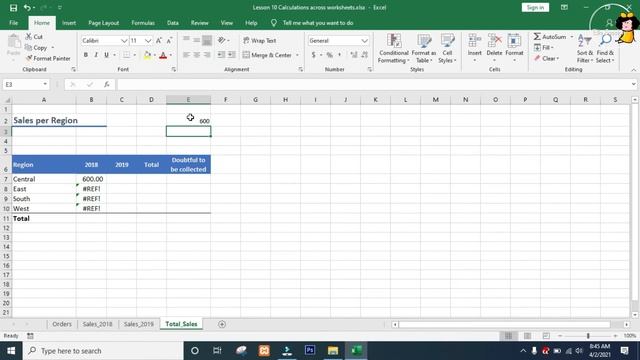Viewport: 640px width, 360px height.
Task: Click the Cut command
Action: 34,37
